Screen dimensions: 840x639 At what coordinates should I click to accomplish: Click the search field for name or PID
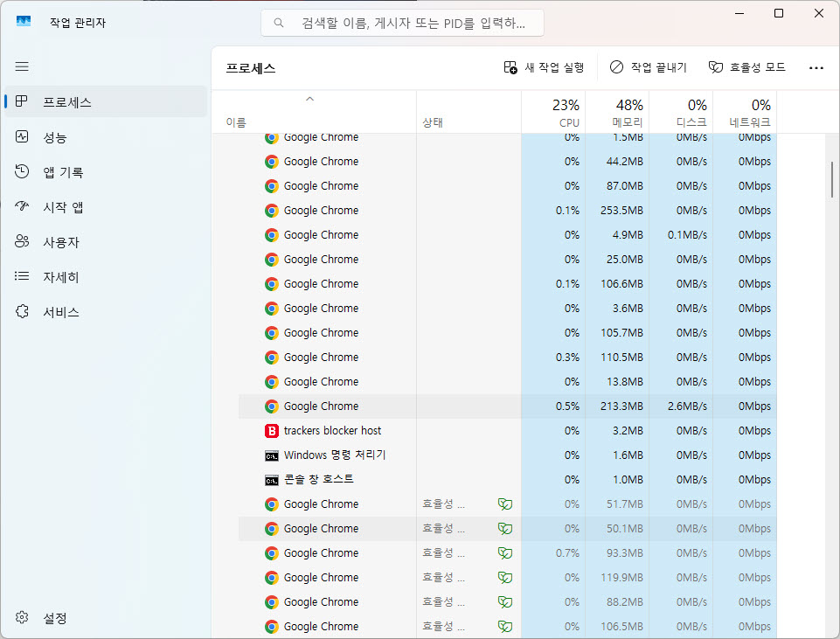[402, 23]
